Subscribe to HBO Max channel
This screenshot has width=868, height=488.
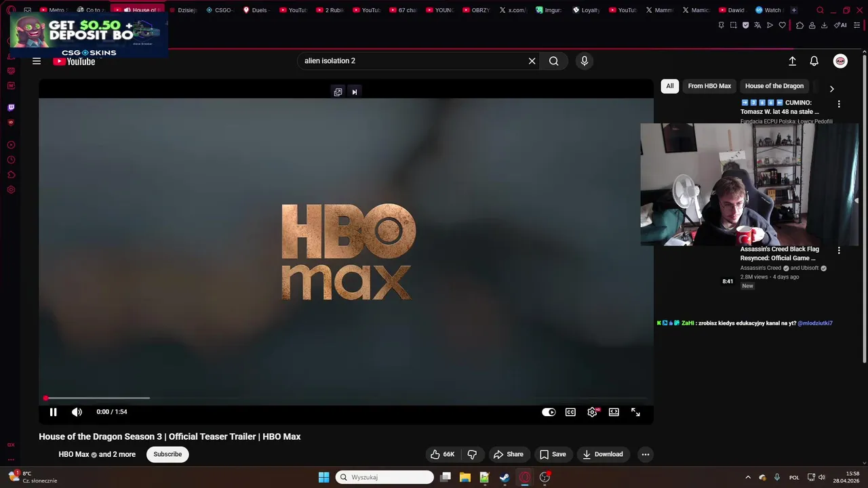point(167,454)
